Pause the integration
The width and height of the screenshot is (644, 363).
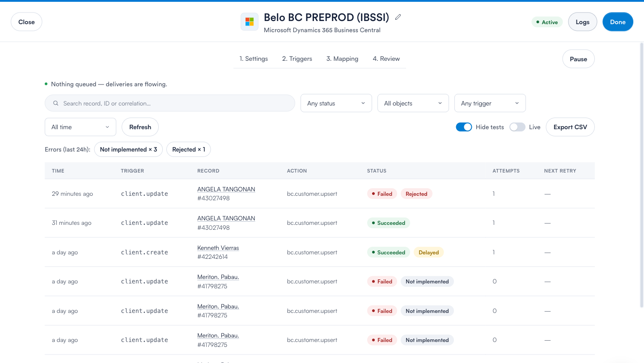coord(578,59)
